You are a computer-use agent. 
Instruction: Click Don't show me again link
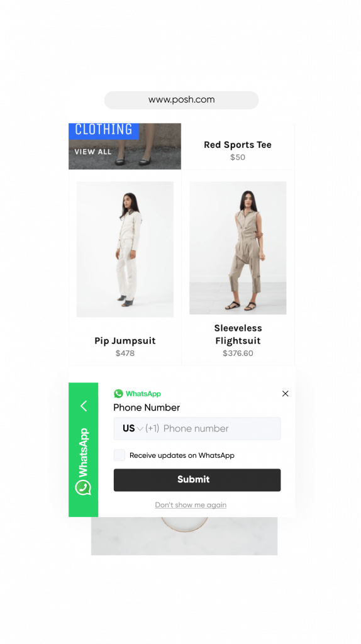pos(191,505)
